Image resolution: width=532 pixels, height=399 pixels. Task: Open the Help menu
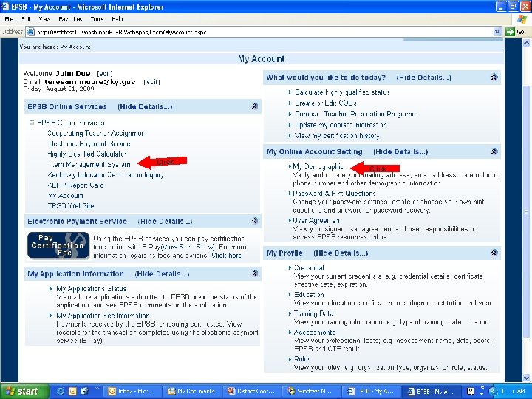pyautogui.click(x=117, y=19)
